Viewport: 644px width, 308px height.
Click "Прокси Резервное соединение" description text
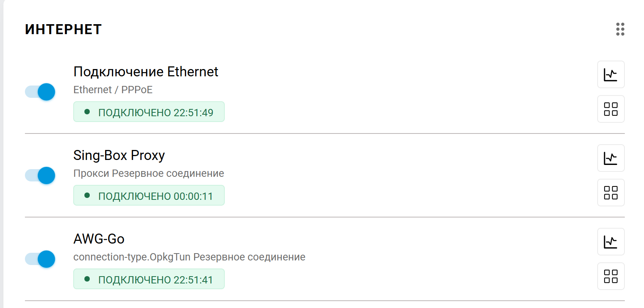tap(148, 173)
